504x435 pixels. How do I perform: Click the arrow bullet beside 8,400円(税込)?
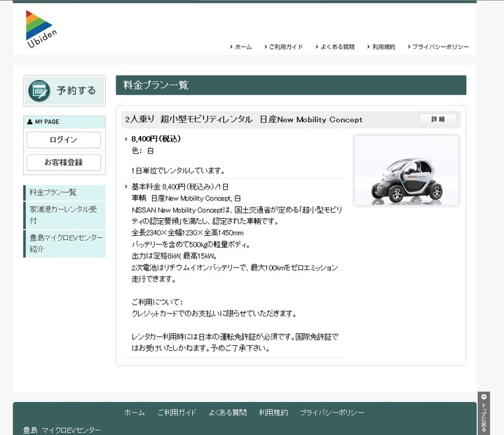(126, 139)
